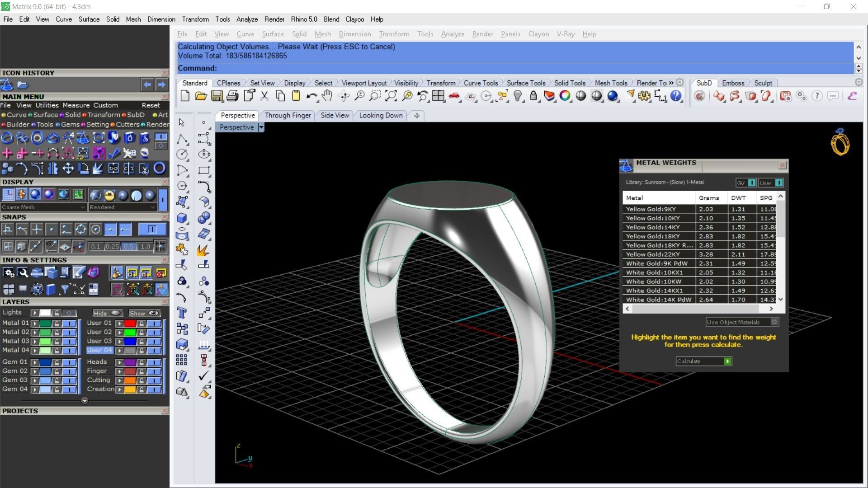
Task: Expand the layers panel down-arrow handle
Action: coord(85,401)
